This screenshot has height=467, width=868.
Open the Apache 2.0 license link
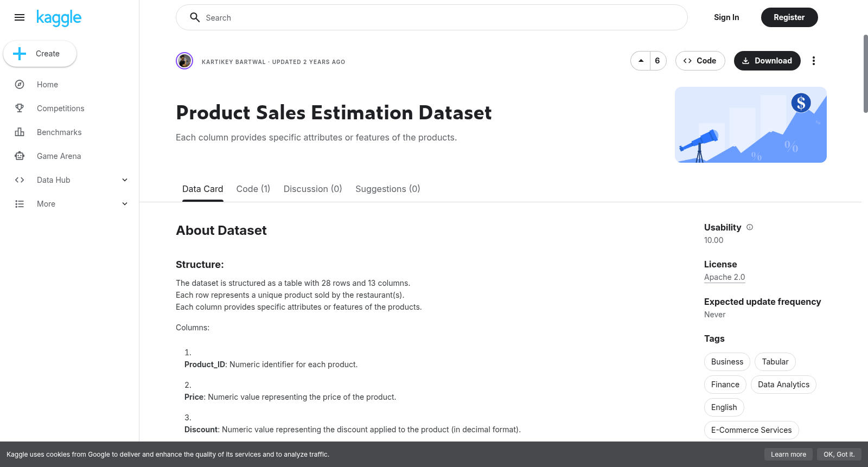pos(724,277)
